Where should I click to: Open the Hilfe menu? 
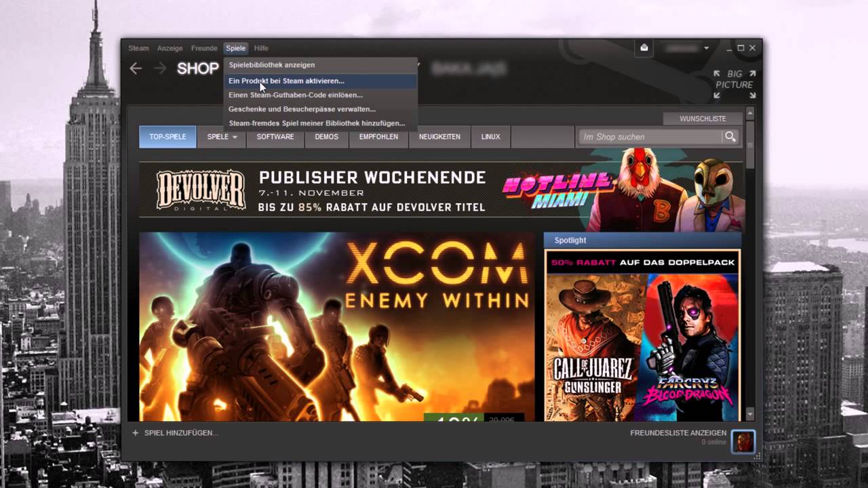pyautogui.click(x=261, y=48)
